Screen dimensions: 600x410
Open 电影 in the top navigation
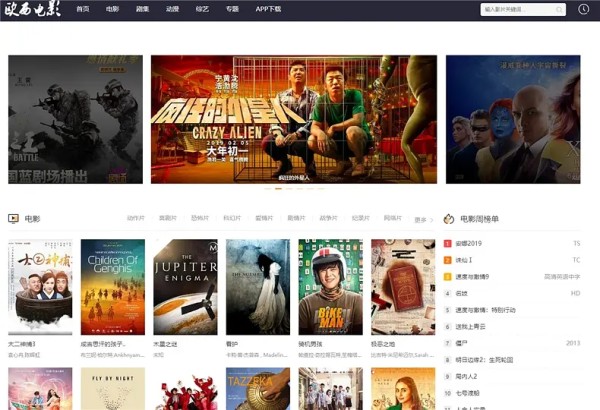[x=112, y=9]
